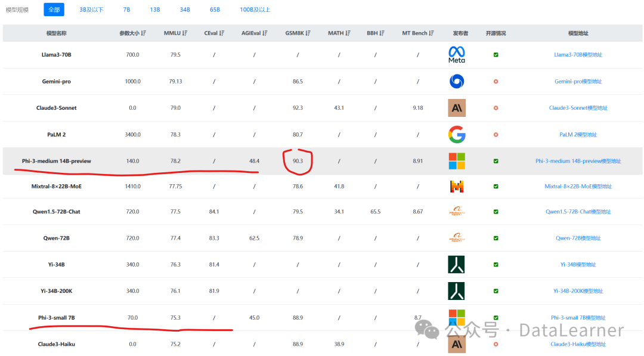The width and height of the screenshot is (644, 356).
Task: Click the Microsoft logo in Phi-3-medium row
Action: (x=457, y=161)
